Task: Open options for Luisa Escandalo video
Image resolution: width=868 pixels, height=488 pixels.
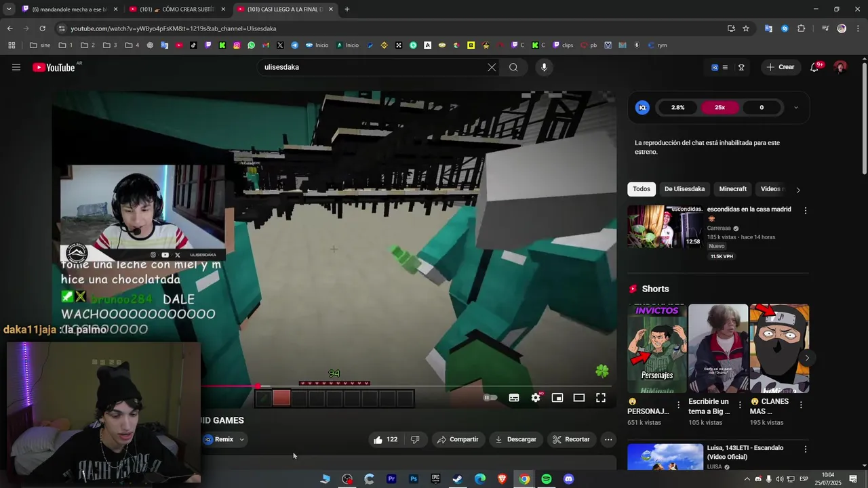Action: pos(806,449)
